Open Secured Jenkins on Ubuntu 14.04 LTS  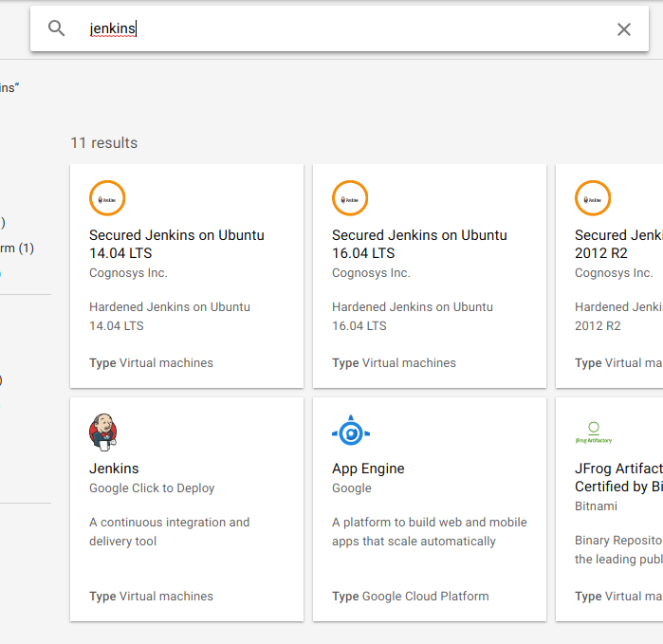176,244
